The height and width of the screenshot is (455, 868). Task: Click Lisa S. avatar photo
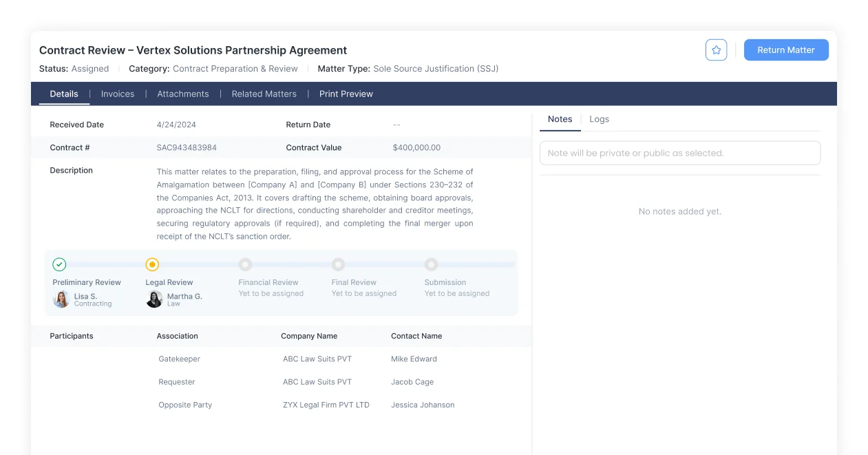tap(61, 299)
